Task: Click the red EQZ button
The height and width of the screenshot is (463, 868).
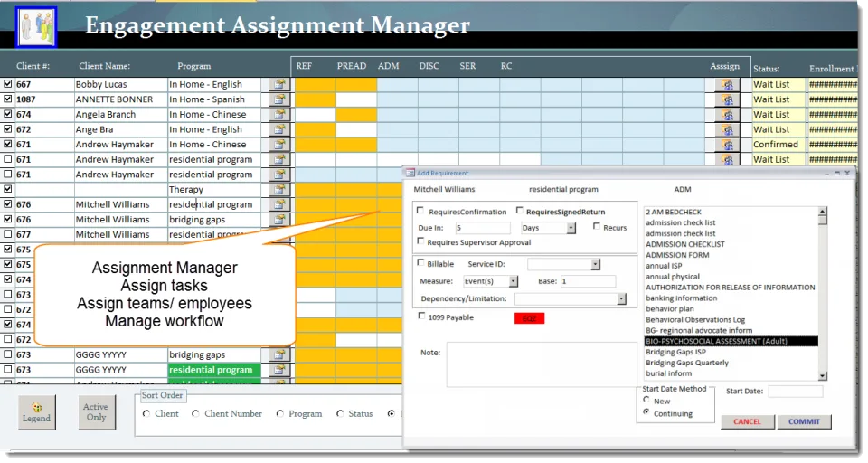Action: (x=529, y=318)
